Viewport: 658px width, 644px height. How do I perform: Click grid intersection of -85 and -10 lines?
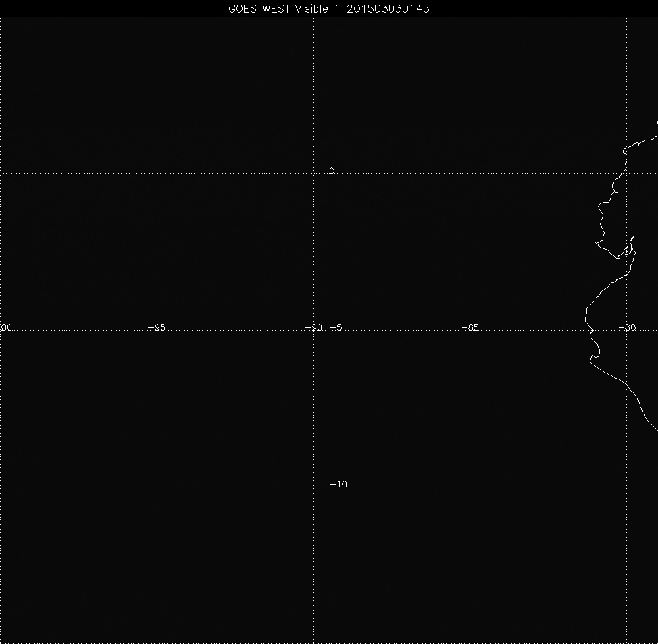tap(470, 487)
